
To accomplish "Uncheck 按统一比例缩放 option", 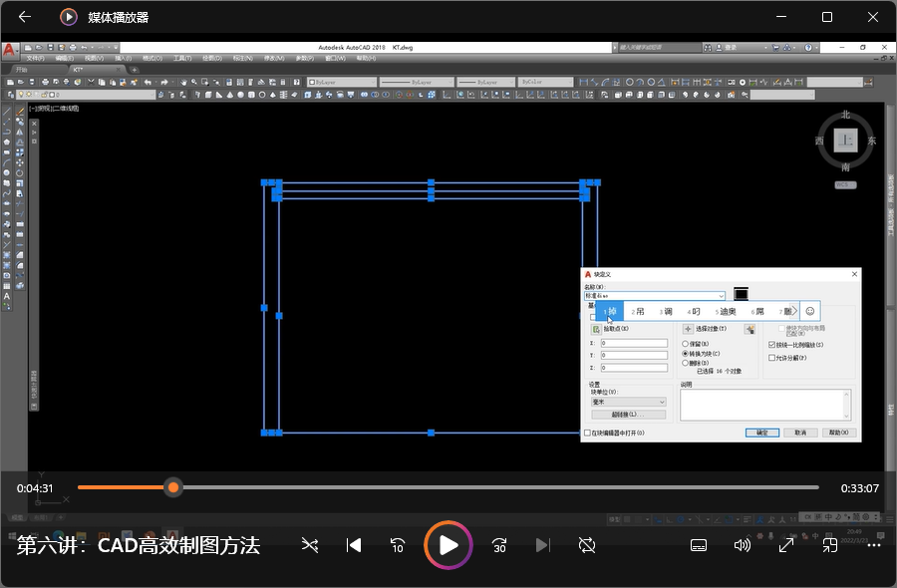I will tap(772, 345).
